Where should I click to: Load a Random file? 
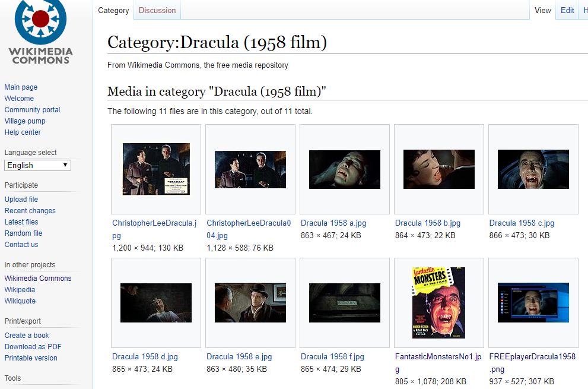pyautogui.click(x=23, y=233)
